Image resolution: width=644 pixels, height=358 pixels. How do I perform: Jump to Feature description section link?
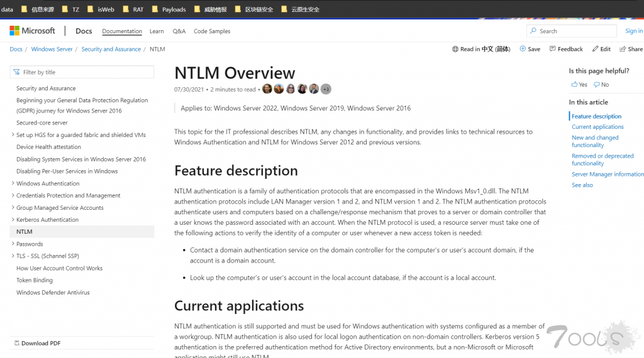point(596,116)
